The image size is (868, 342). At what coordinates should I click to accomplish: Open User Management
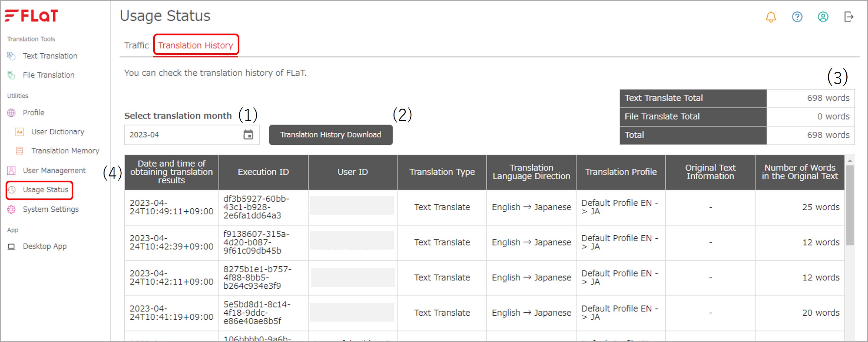pyautogui.click(x=54, y=171)
